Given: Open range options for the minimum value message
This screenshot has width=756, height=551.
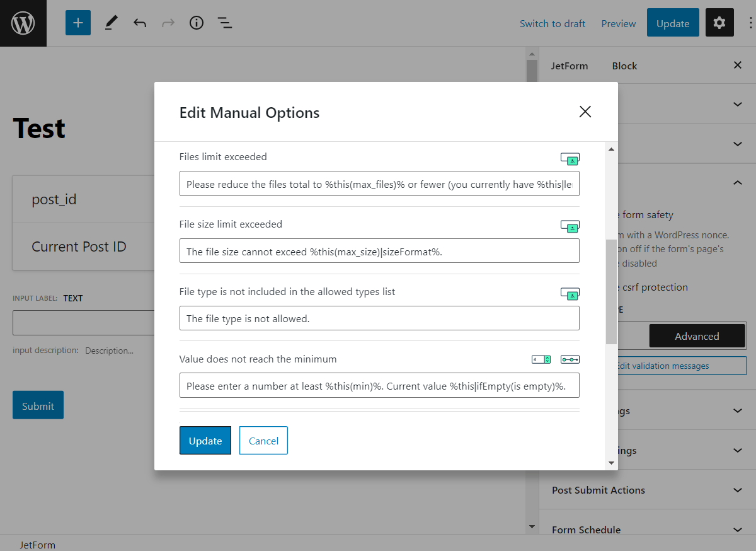Looking at the screenshot, I should point(570,359).
